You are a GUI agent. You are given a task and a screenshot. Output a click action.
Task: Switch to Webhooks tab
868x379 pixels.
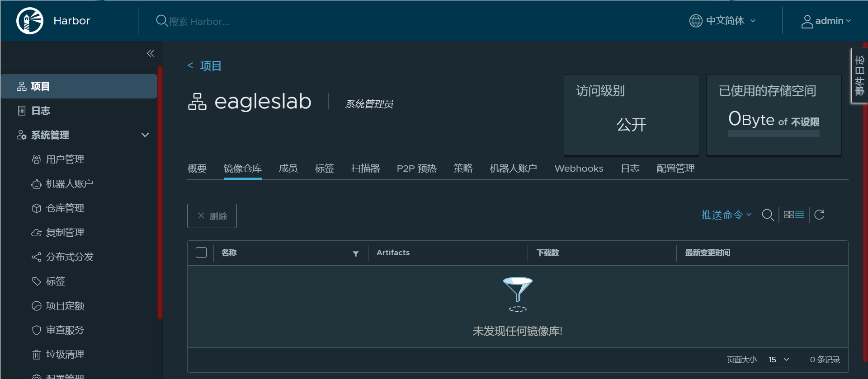(x=579, y=168)
